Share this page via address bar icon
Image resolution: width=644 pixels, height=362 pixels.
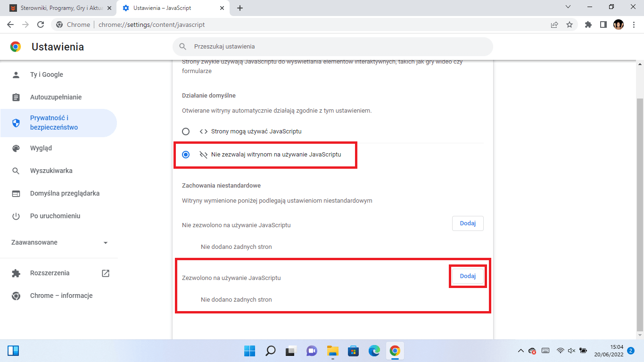pyautogui.click(x=554, y=25)
